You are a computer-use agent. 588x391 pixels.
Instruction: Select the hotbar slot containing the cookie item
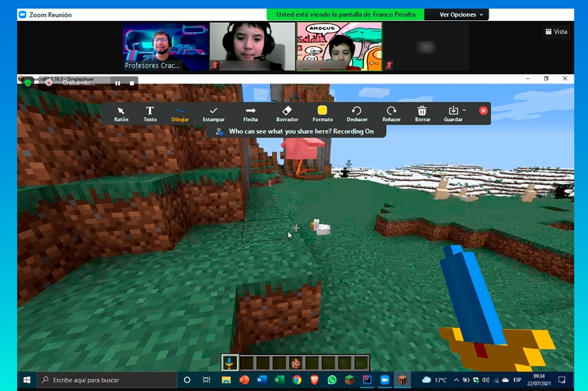pyautogui.click(x=296, y=363)
